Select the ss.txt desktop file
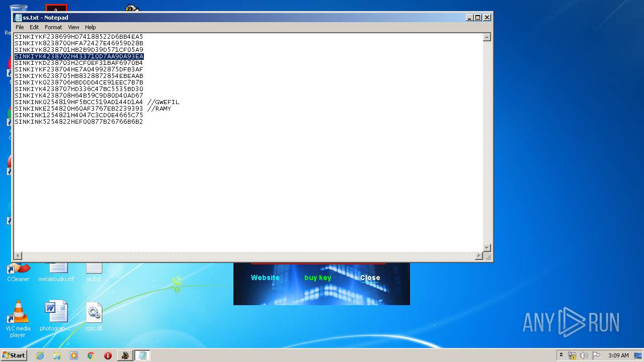Screen dimensions: 644x362 click(x=94, y=273)
